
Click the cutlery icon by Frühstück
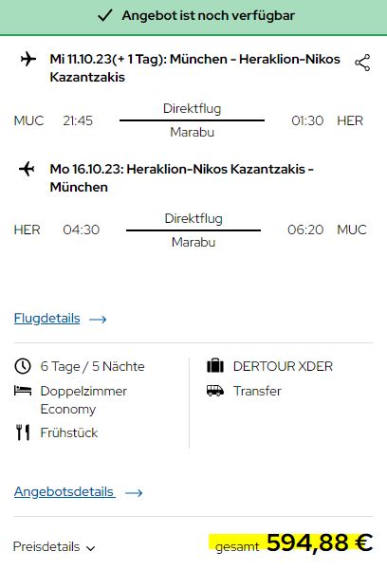click(x=23, y=432)
